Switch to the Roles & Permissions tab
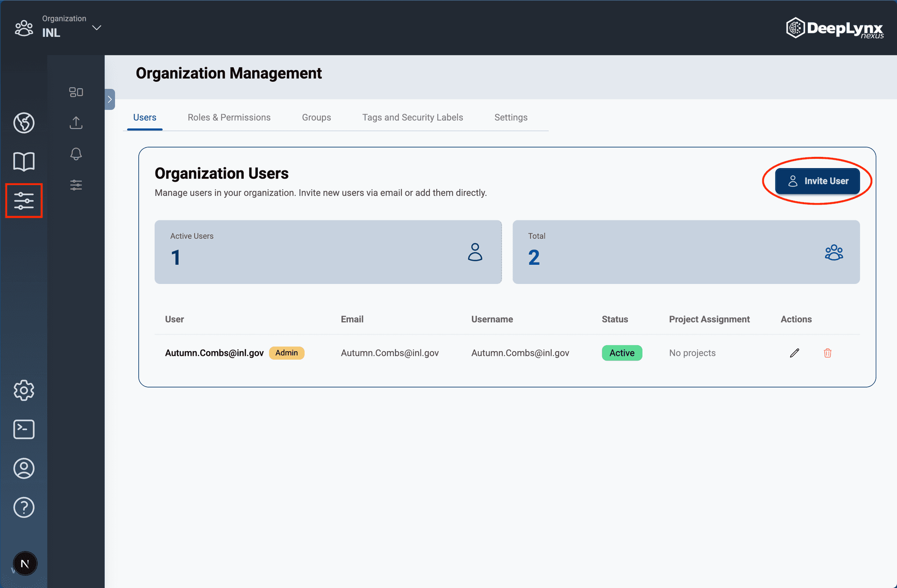 coord(229,117)
